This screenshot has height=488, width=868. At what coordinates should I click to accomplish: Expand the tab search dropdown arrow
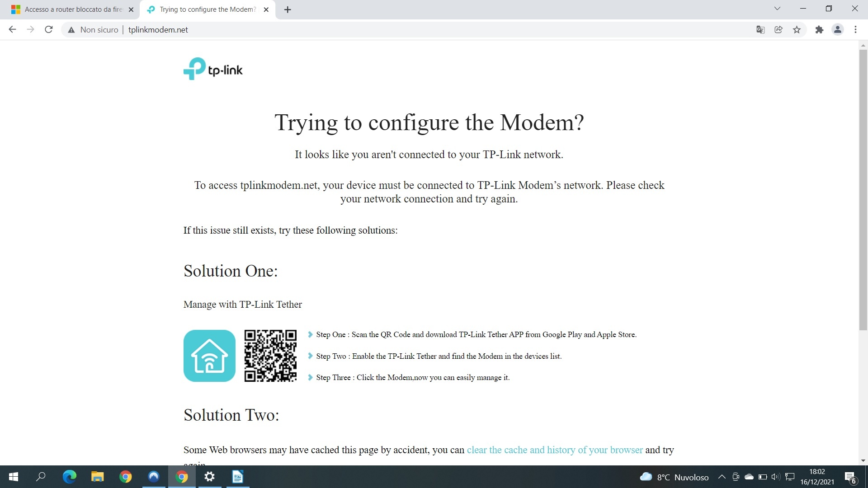777,9
